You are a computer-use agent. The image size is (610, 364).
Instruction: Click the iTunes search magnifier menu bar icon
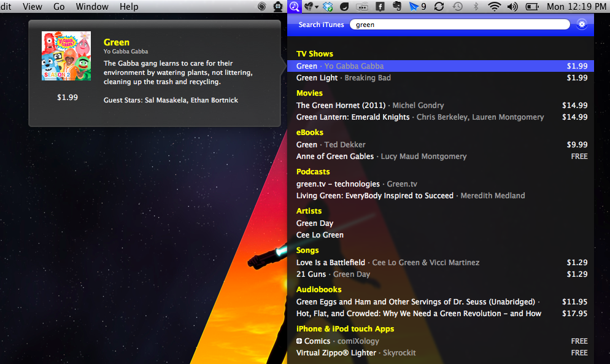point(294,6)
